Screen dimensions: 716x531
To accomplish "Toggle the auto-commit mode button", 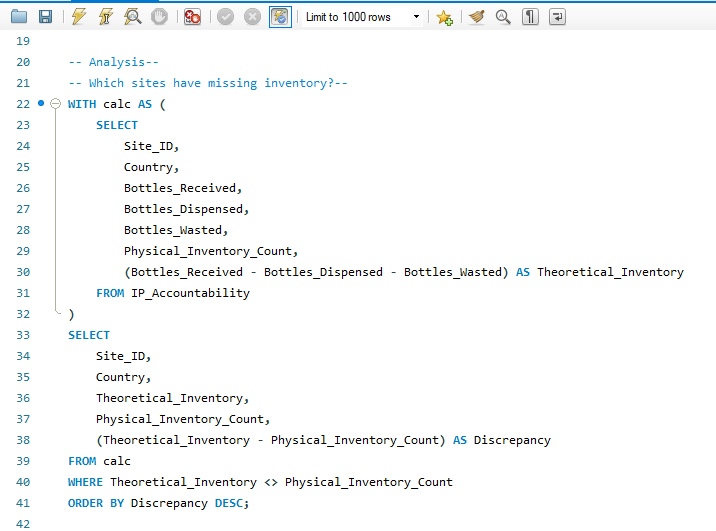I will (280, 17).
